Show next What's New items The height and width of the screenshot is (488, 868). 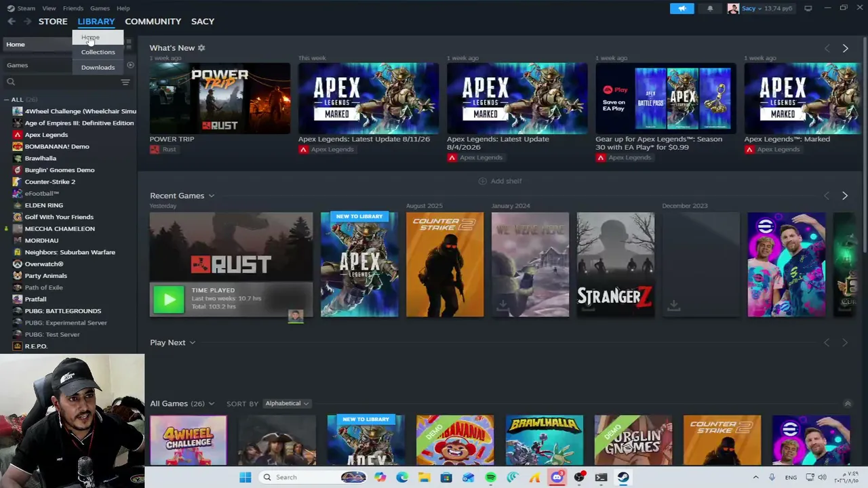point(845,48)
